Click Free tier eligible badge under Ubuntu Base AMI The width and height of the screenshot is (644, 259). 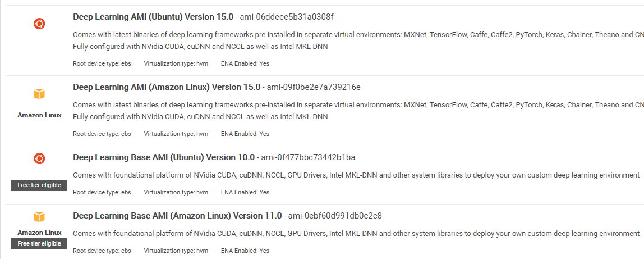39,185
